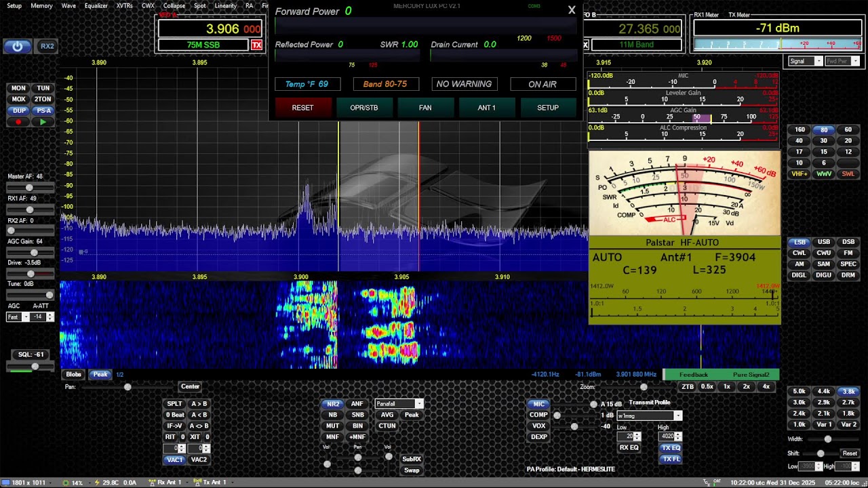
Task: Select the 40 meter band button
Action: coord(800,141)
